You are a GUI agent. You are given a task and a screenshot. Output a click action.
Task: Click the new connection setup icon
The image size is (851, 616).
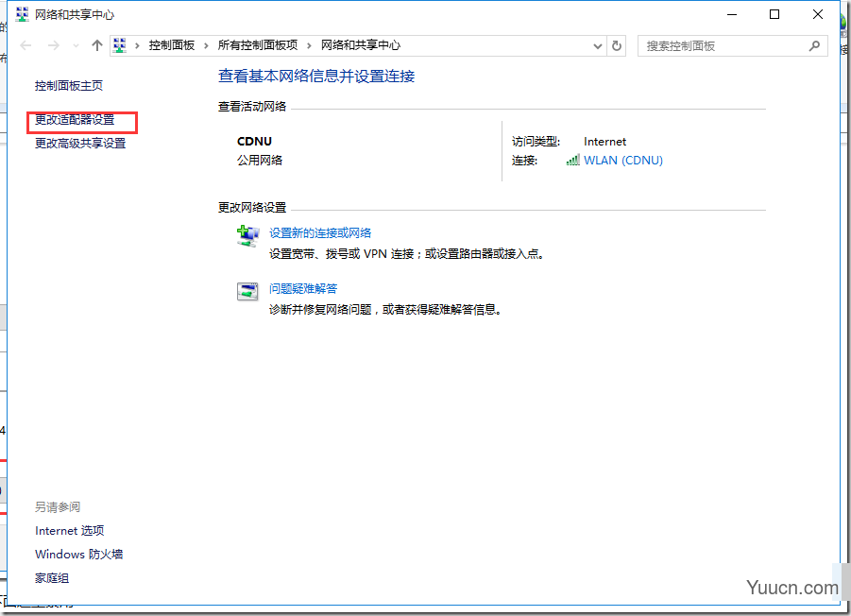pyautogui.click(x=248, y=236)
